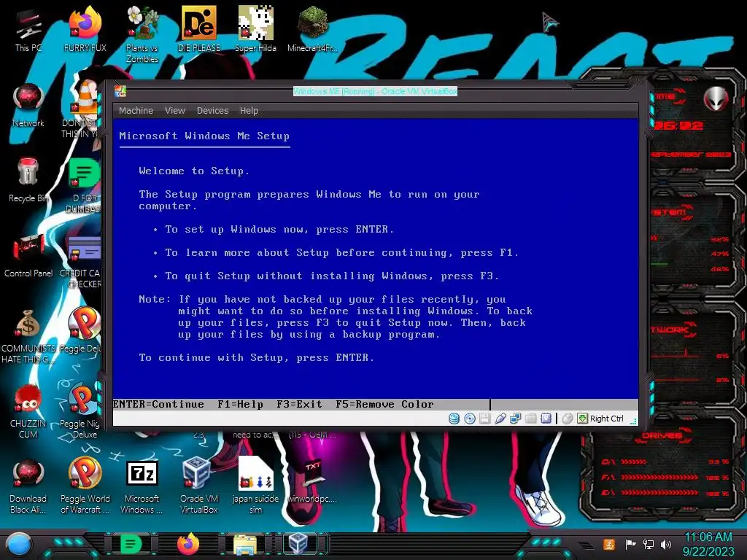
Task: Click the mouse integration indicator icon
Action: 567,419
